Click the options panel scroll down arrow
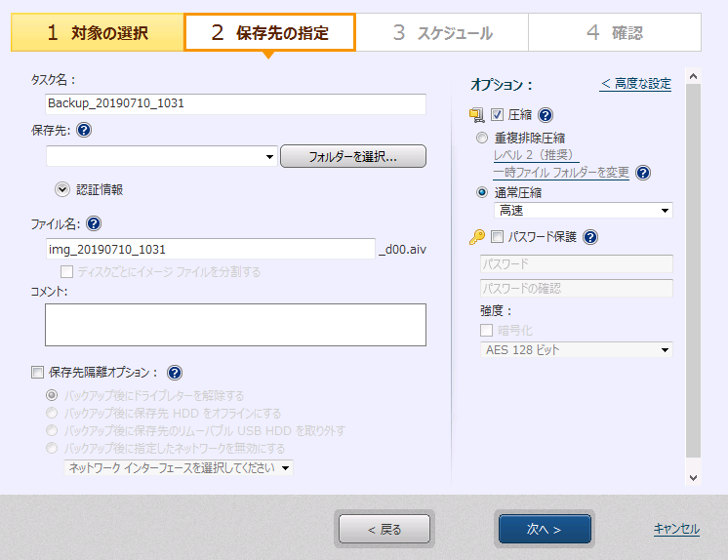This screenshot has width=728, height=560. click(693, 477)
